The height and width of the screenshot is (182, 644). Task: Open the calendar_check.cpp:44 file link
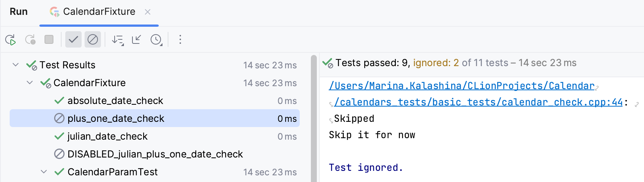(x=478, y=102)
